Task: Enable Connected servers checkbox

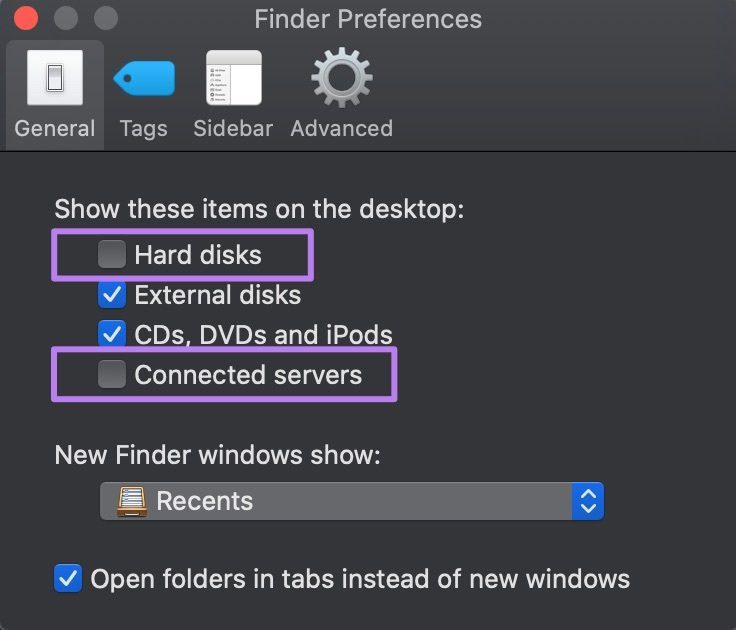Action: pyautogui.click(x=112, y=374)
